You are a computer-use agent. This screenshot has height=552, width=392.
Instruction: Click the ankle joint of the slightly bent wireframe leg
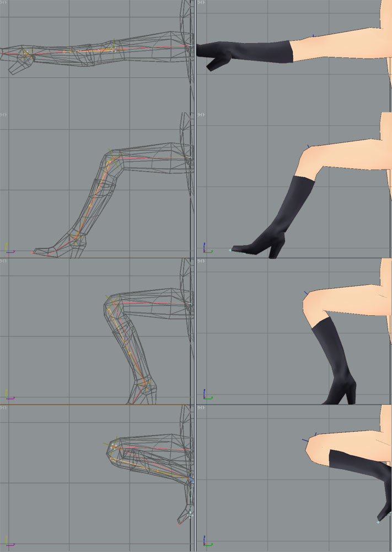(x=75, y=241)
